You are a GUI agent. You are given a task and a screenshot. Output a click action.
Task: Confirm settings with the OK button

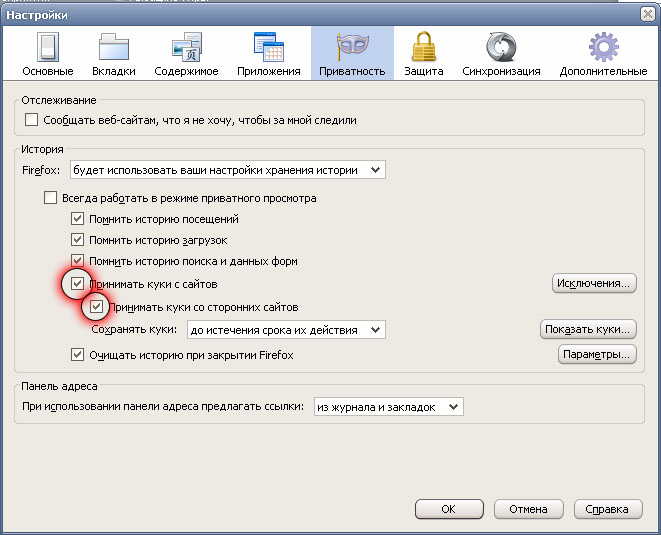[448, 509]
